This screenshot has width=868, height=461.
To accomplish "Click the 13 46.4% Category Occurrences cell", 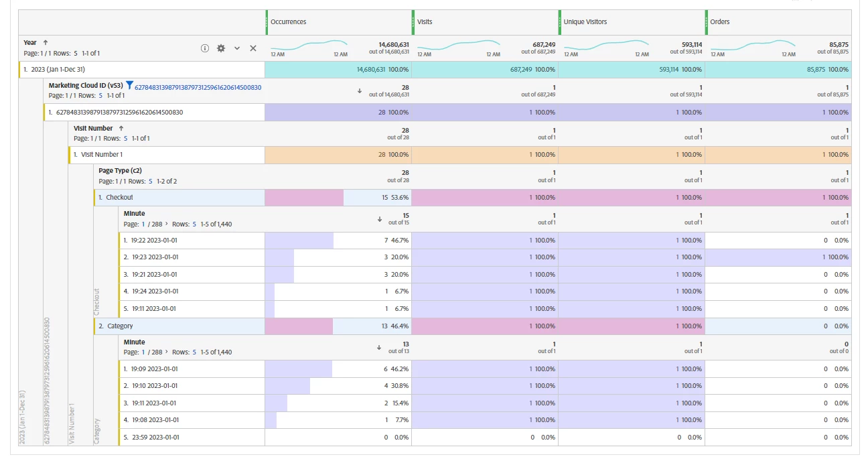I will click(x=338, y=326).
